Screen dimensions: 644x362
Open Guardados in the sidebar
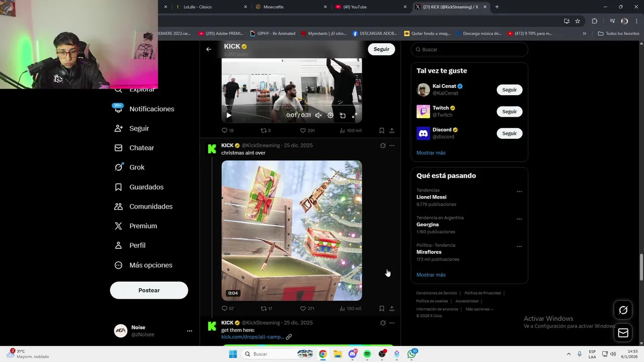click(139, 187)
